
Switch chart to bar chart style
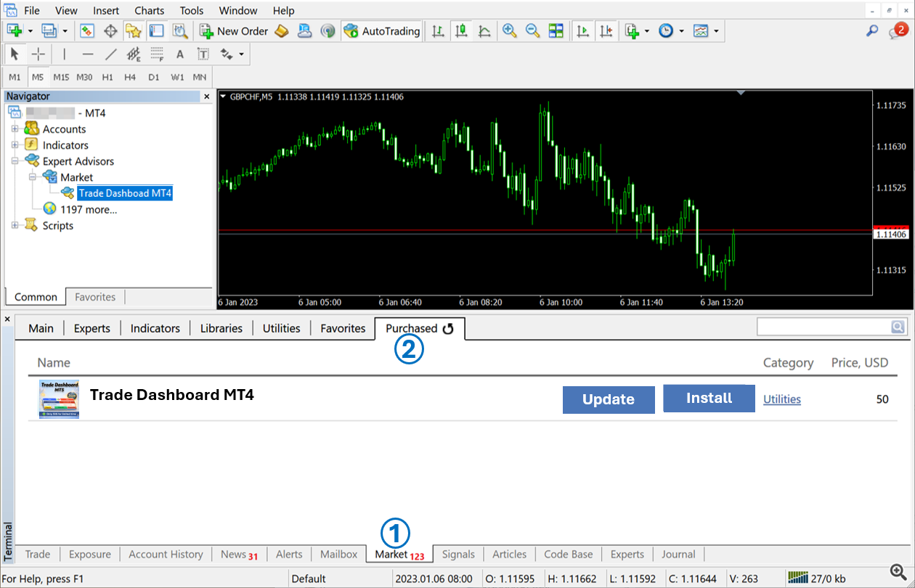(438, 30)
